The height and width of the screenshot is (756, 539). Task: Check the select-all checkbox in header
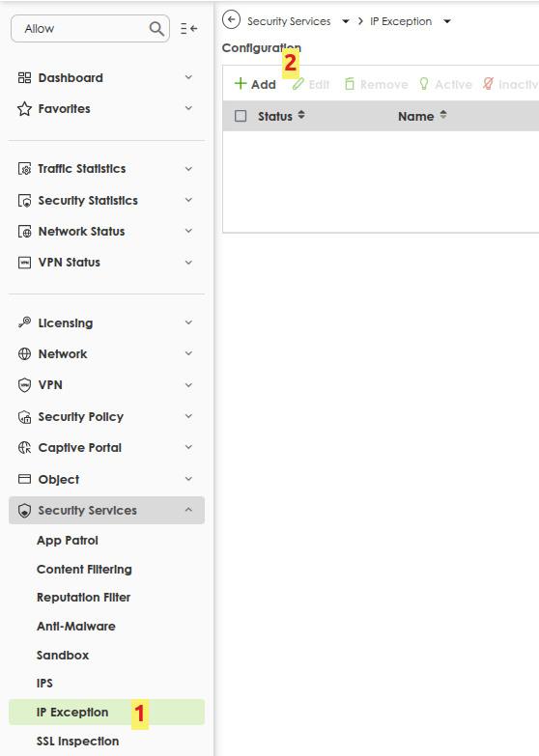click(241, 116)
